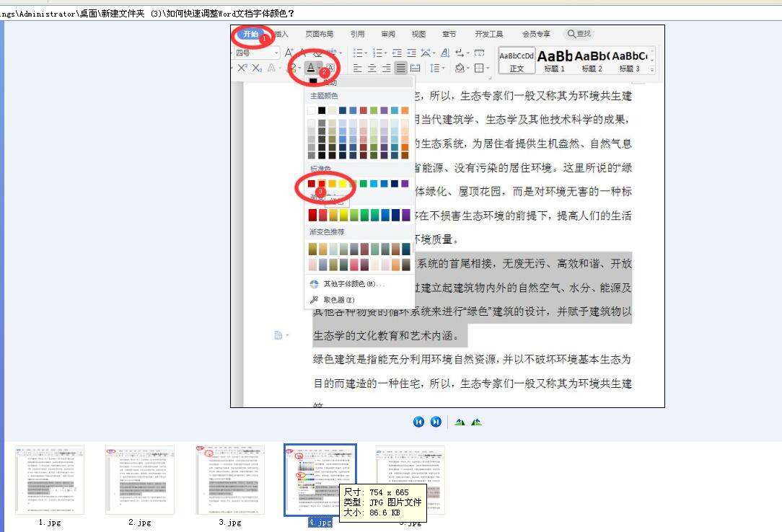Click the align left icon
Viewport: 782px width, 532px height.
pos(358,68)
